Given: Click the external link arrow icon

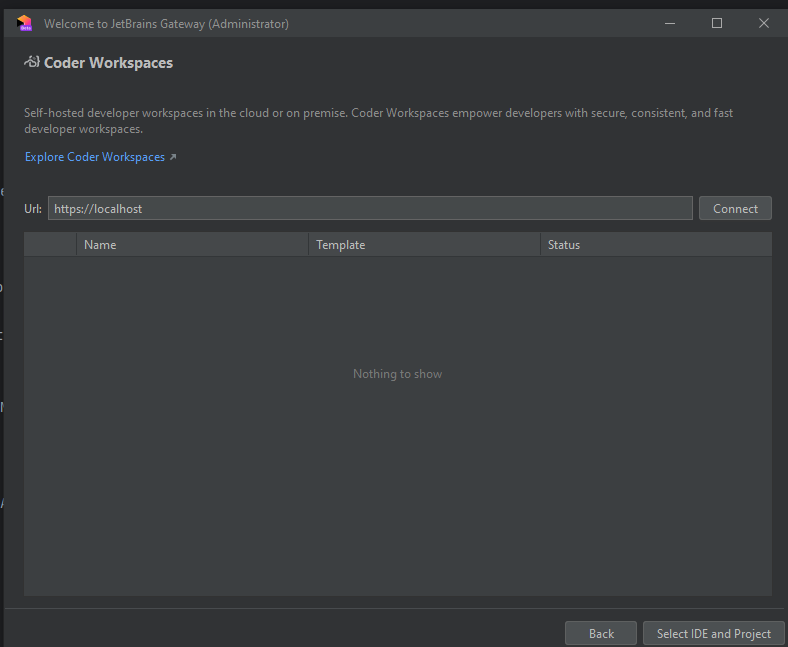Looking at the screenshot, I should [x=173, y=157].
